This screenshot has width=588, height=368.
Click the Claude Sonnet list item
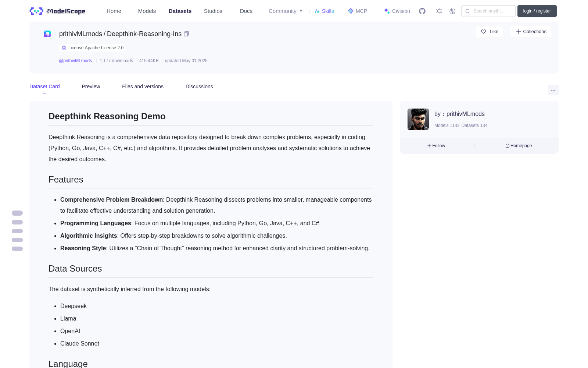80,343
